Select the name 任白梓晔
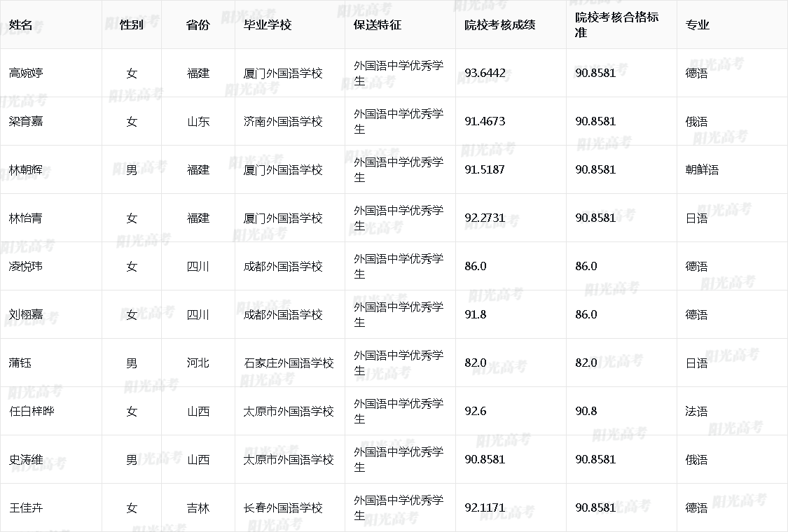 [x=32, y=411]
